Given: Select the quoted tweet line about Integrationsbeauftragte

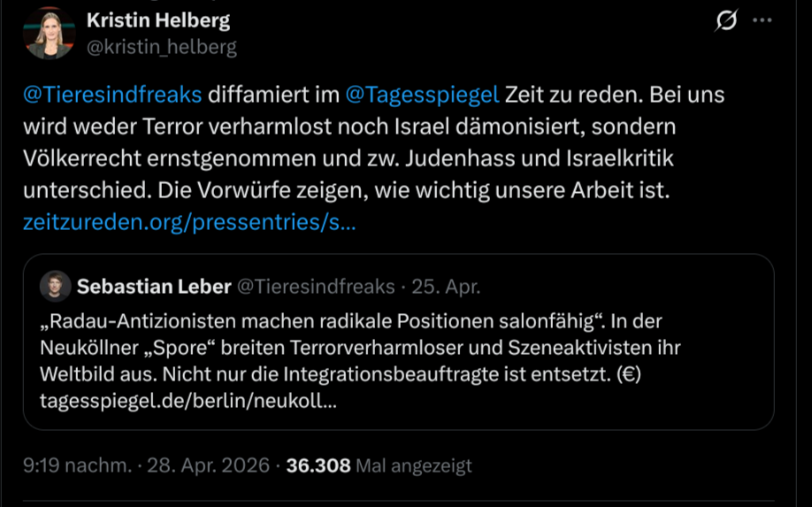Looking at the screenshot, I should [x=341, y=374].
